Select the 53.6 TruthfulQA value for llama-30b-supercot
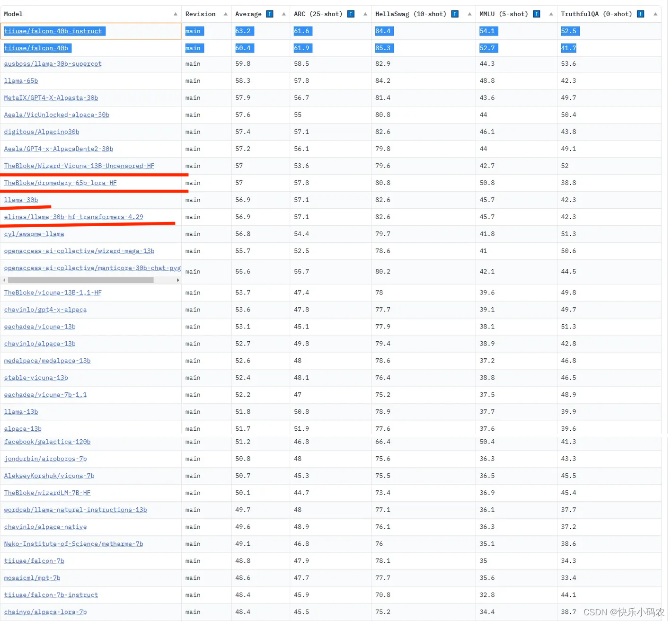The width and height of the screenshot is (672, 621). pyautogui.click(x=568, y=64)
